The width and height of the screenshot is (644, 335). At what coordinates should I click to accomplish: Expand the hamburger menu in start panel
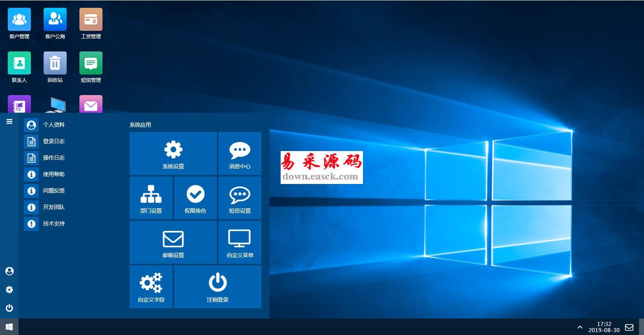click(9, 121)
